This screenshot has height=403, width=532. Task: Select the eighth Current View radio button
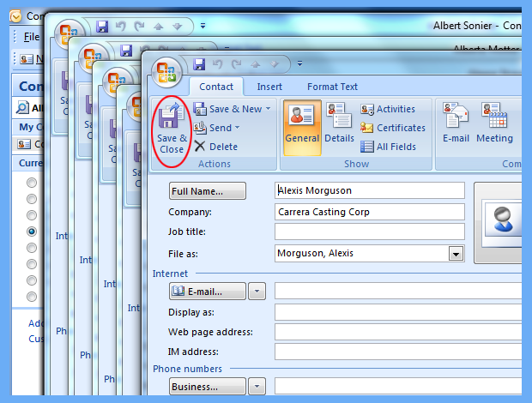point(32,297)
